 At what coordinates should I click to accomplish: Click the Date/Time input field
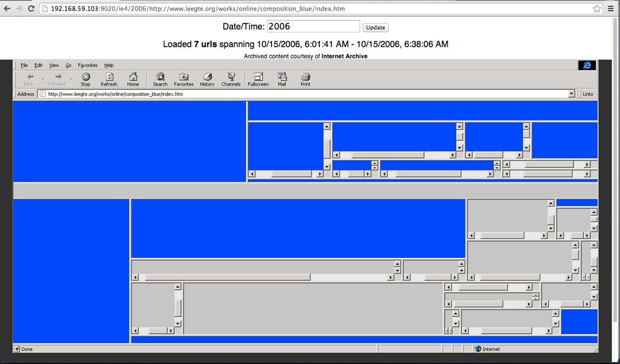314,27
